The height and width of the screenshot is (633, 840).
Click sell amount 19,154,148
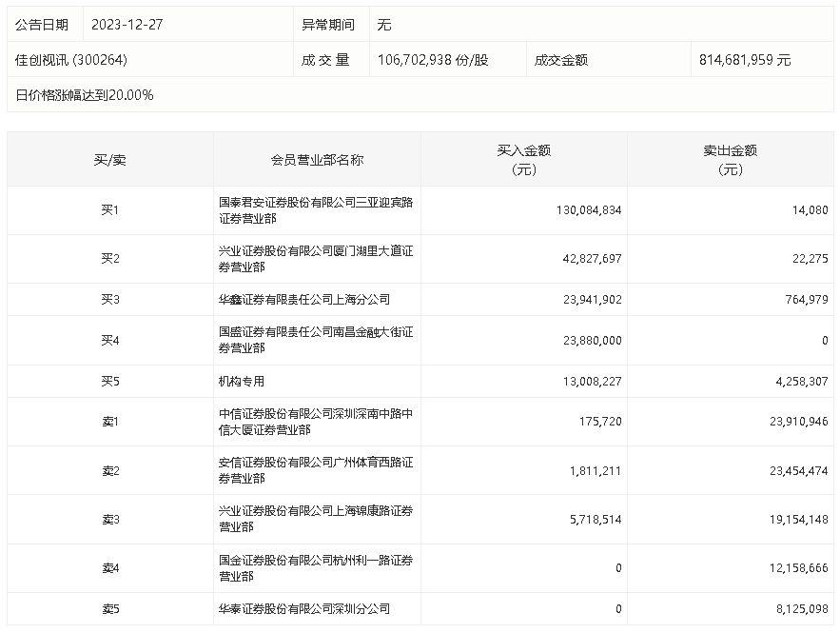point(799,520)
